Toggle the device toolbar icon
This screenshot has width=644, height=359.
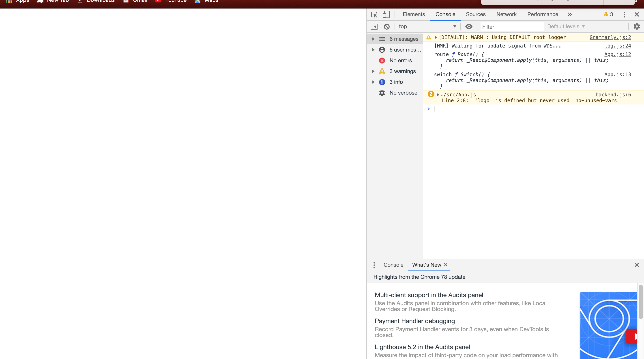[386, 15]
